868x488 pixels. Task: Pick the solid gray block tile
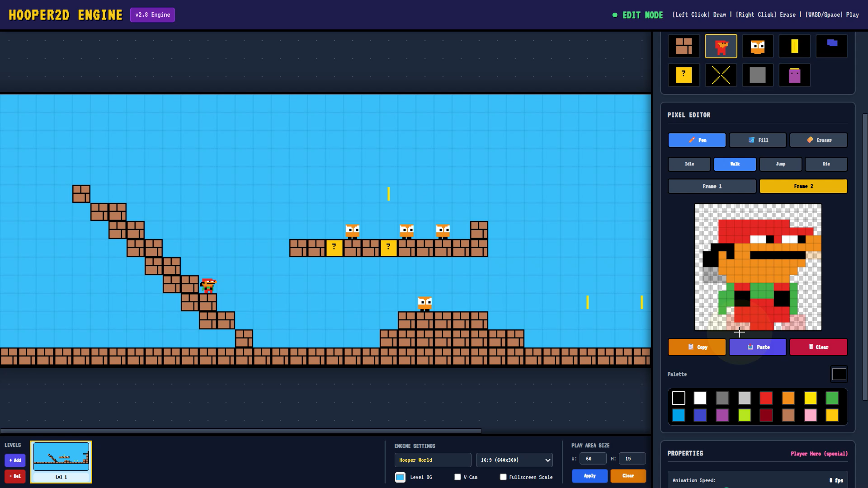pyautogui.click(x=758, y=75)
